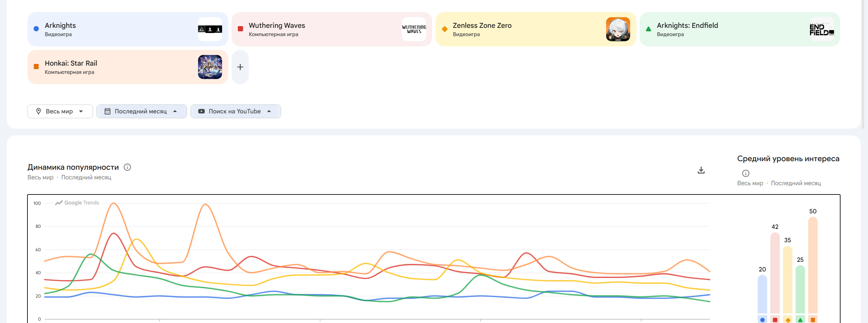
Task: Expand the Весь мир region dropdown arrow
Action: pyautogui.click(x=81, y=111)
